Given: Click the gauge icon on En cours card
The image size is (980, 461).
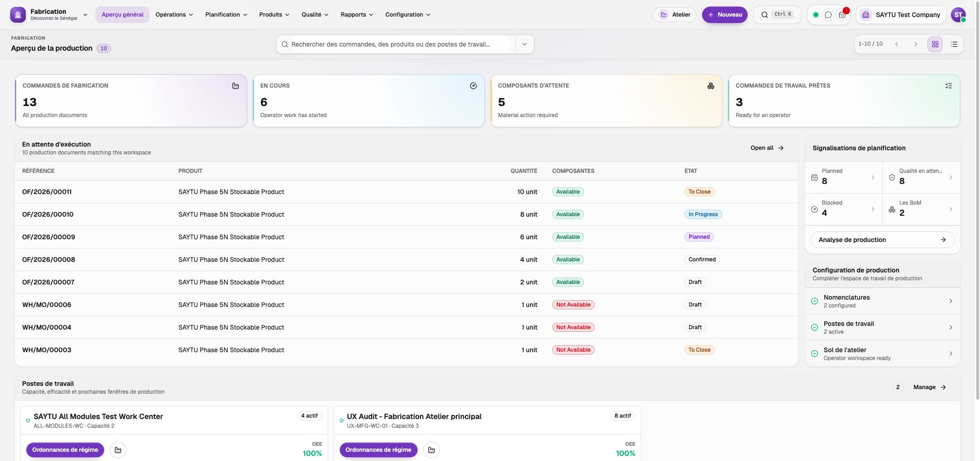Looking at the screenshot, I should pos(473,86).
